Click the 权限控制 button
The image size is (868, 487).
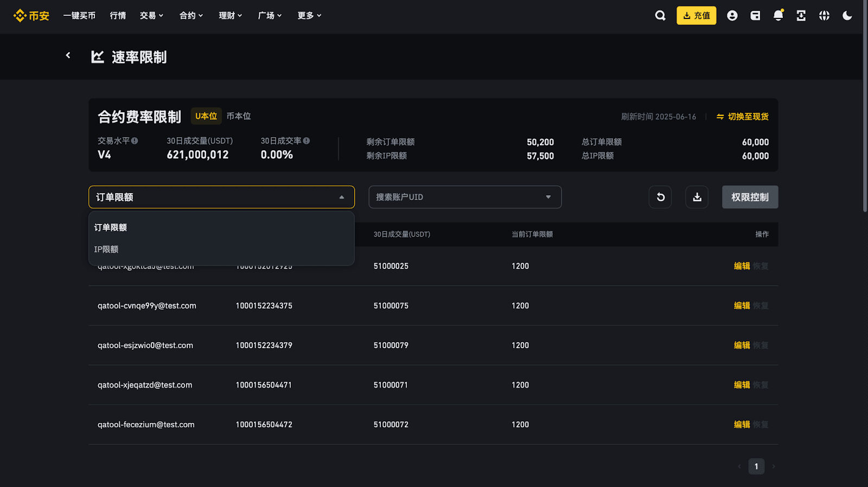[750, 197]
